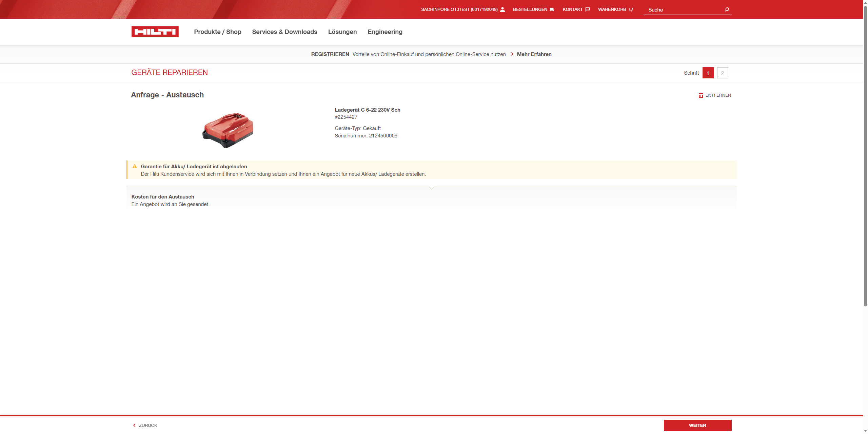
Task: Open Engineering menu
Action: pos(385,32)
